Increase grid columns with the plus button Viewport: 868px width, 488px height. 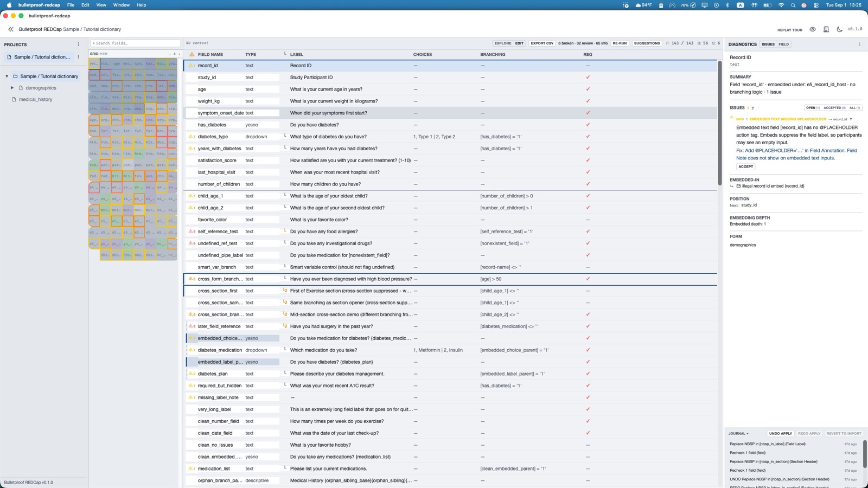179,54
